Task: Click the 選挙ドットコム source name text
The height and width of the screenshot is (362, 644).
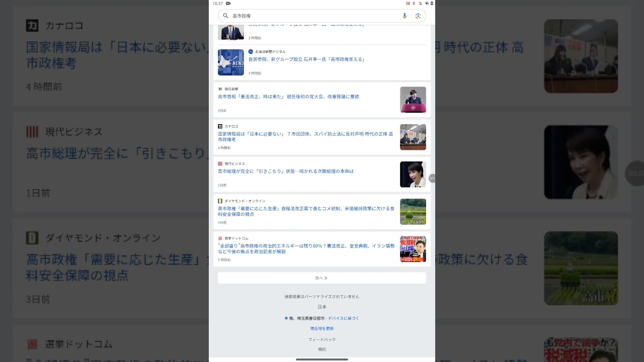Action: pyautogui.click(x=236, y=238)
